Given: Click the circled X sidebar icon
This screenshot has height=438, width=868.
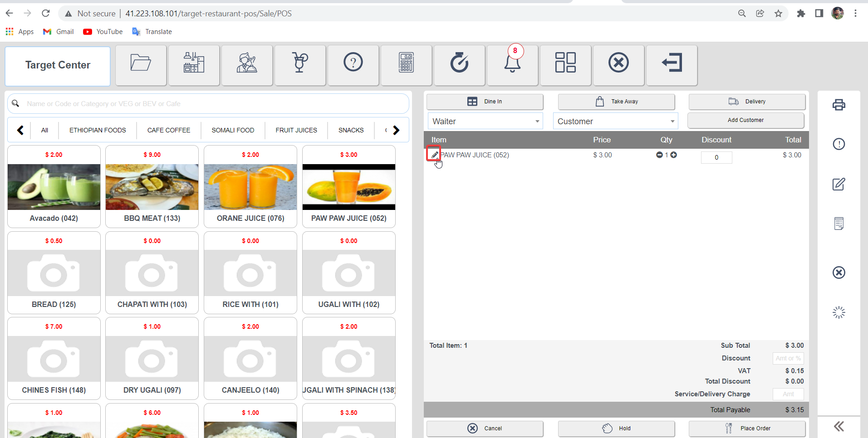Looking at the screenshot, I should [x=839, y=273].
